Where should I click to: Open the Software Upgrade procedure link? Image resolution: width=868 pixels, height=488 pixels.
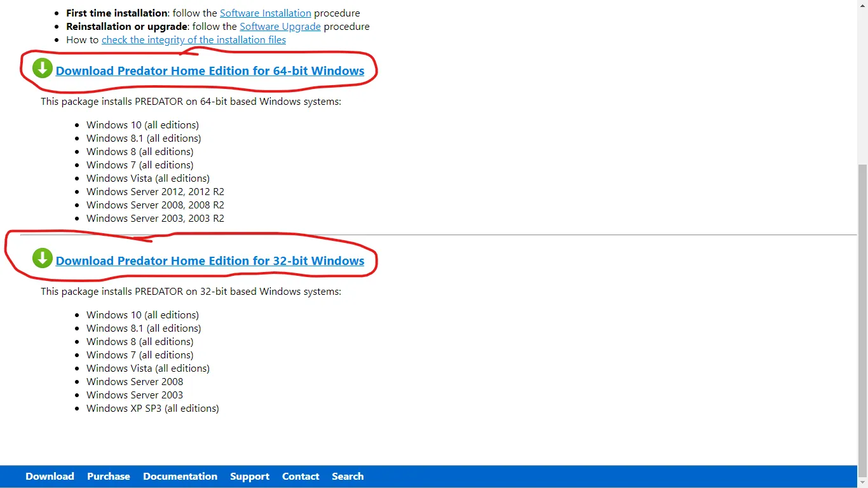pos(280,27)
